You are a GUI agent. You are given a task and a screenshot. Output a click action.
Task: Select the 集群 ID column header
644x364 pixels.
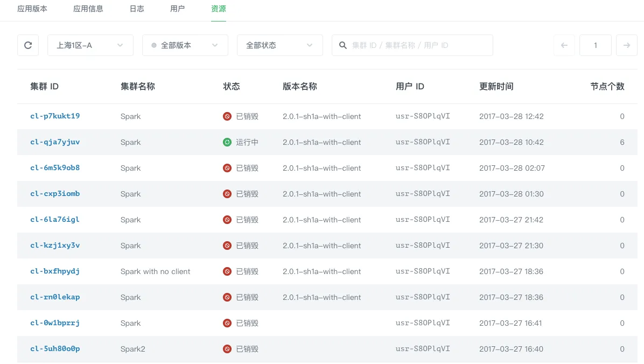coord(44,86)
